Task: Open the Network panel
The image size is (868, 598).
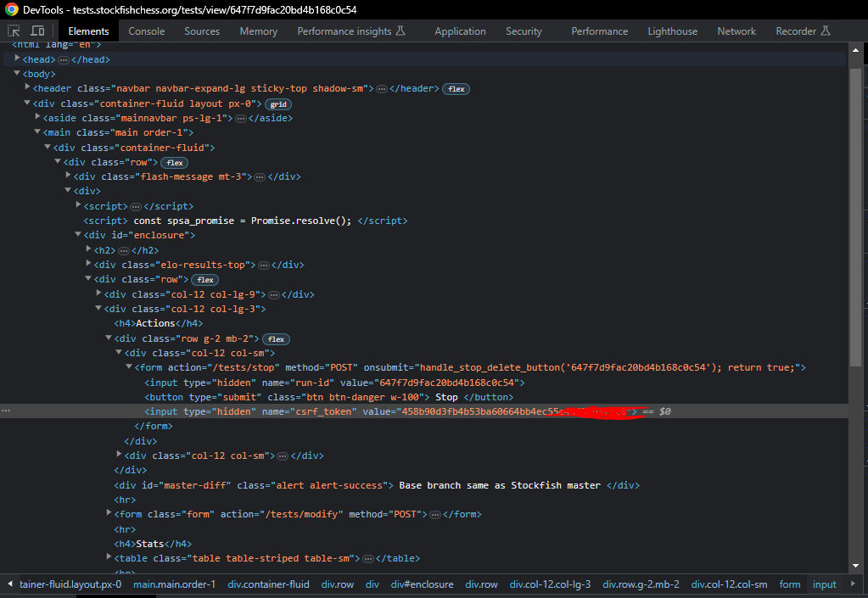Action: coord(735,31)
